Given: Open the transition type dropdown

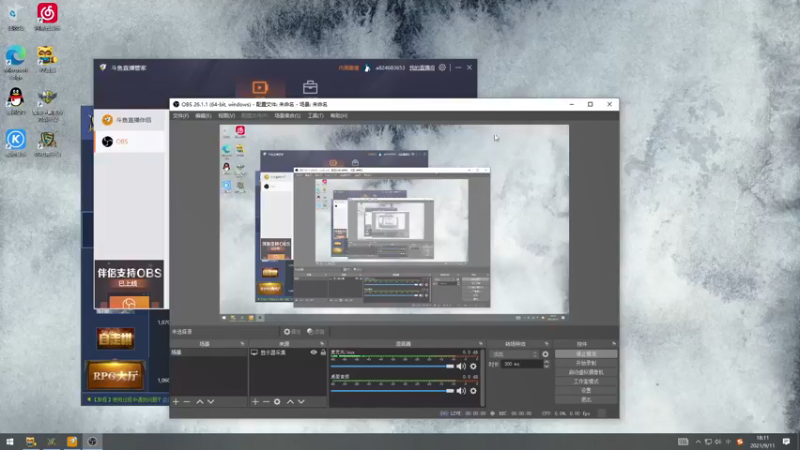Looking at the screenshot, I should (514, 354).
